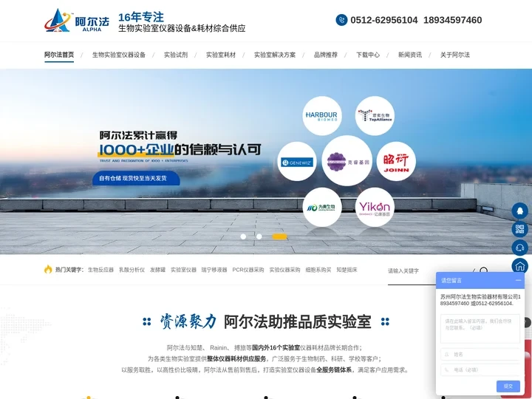Click the search magnifier icon
The width and height of the screenshot is (532, 399).
[483, 270]
